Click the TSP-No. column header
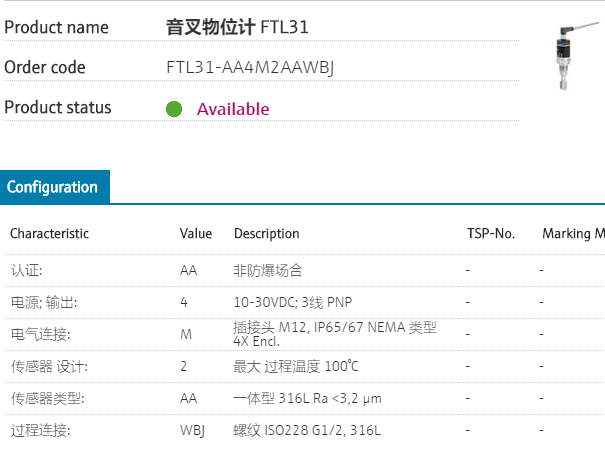605x450 pixels. coord(491,234)
